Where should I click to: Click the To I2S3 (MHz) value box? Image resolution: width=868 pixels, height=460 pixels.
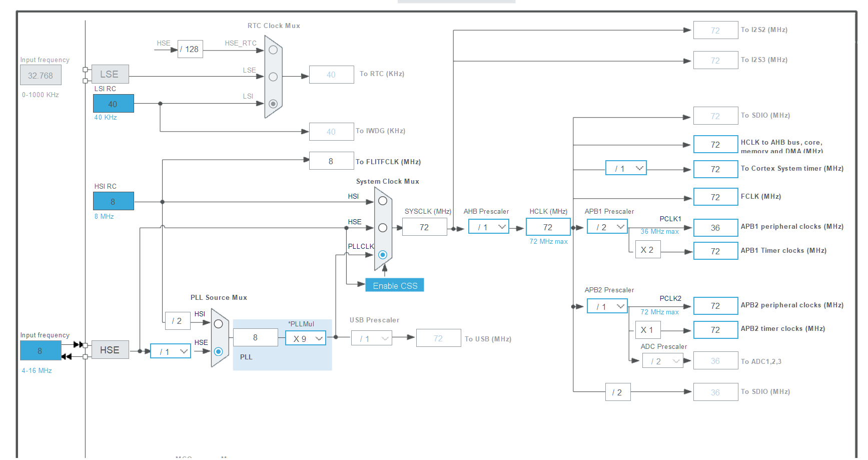click(x=716, y=60)
